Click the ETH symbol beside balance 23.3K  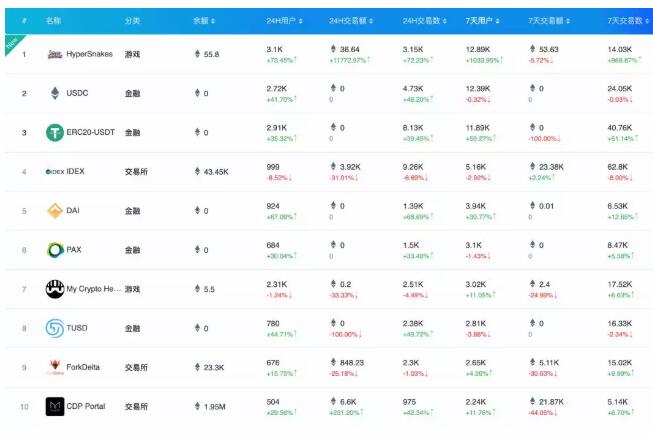coord(197,367)
